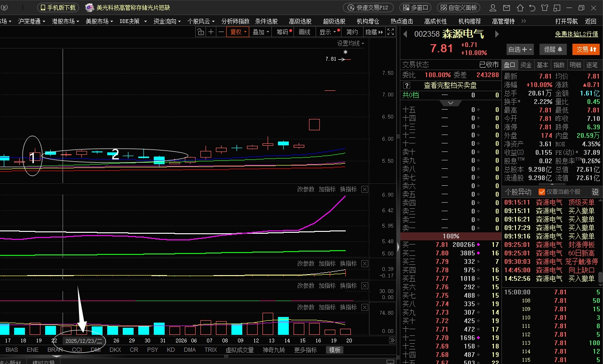Open 自定义面板 custom panel

pyautogui.click(x=459, y=8)
